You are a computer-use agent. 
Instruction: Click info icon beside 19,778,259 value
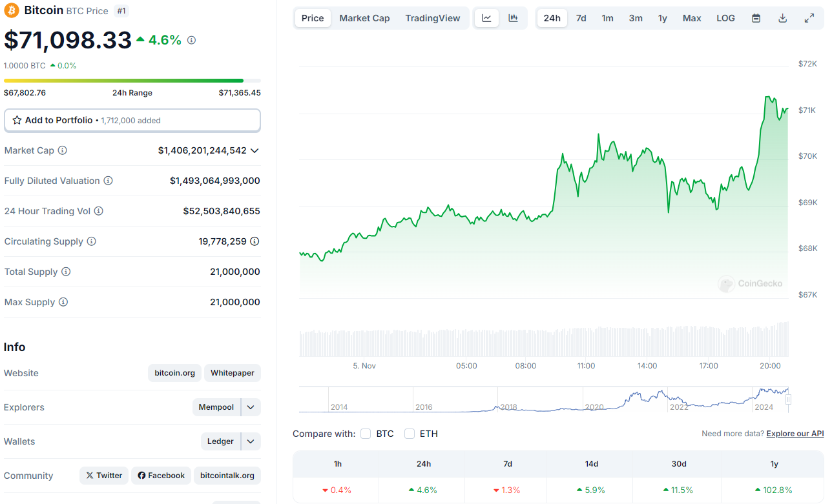[x=255, y=241]
